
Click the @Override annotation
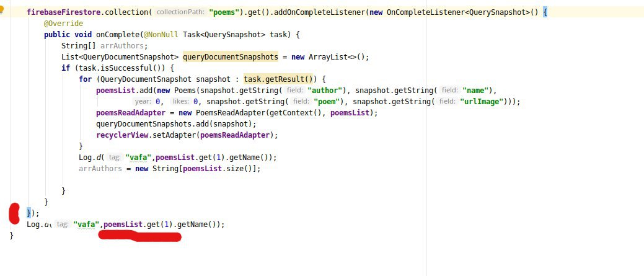(x=64, y=24)
